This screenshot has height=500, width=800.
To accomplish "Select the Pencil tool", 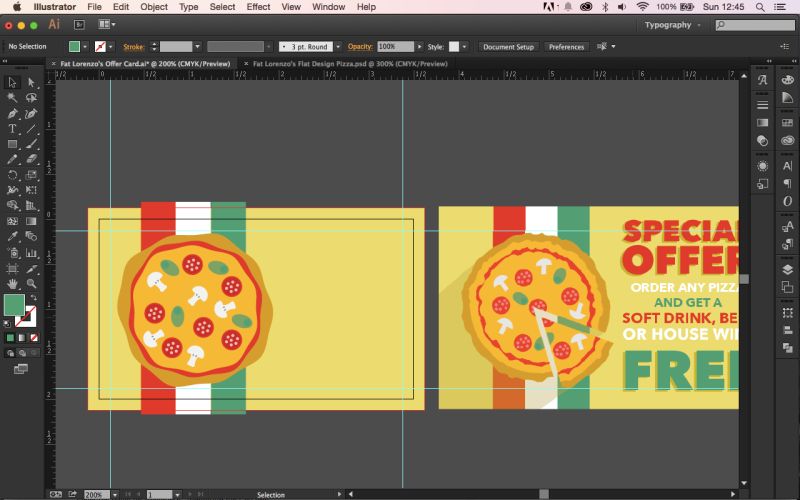I will 12,159.
